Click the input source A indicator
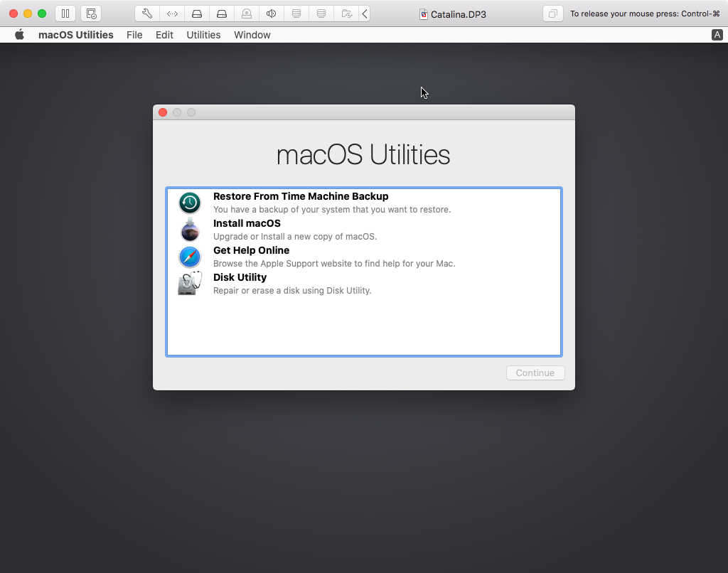This screenshot has height=573, width=728. click(x=717, y=35)
